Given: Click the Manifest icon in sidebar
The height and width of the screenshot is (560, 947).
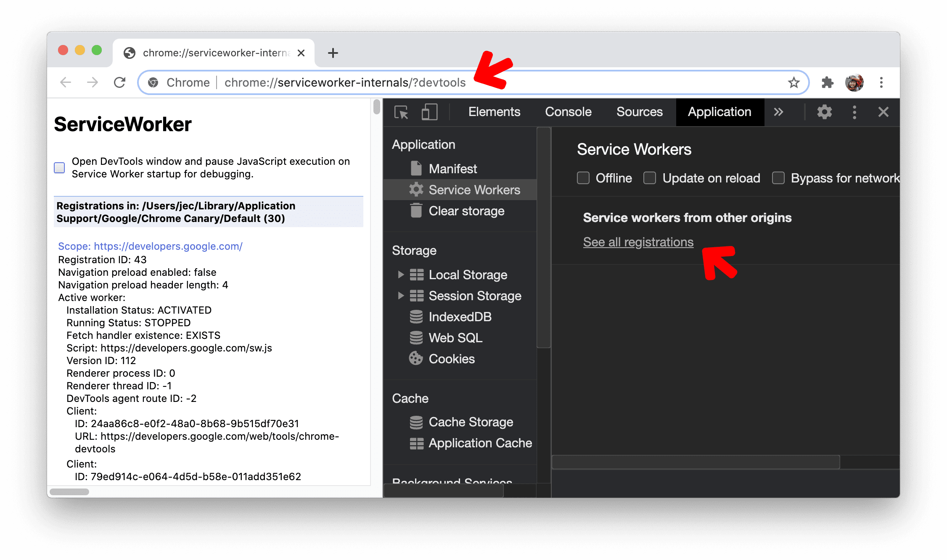Looking at the screenshot, I should 415,169.
